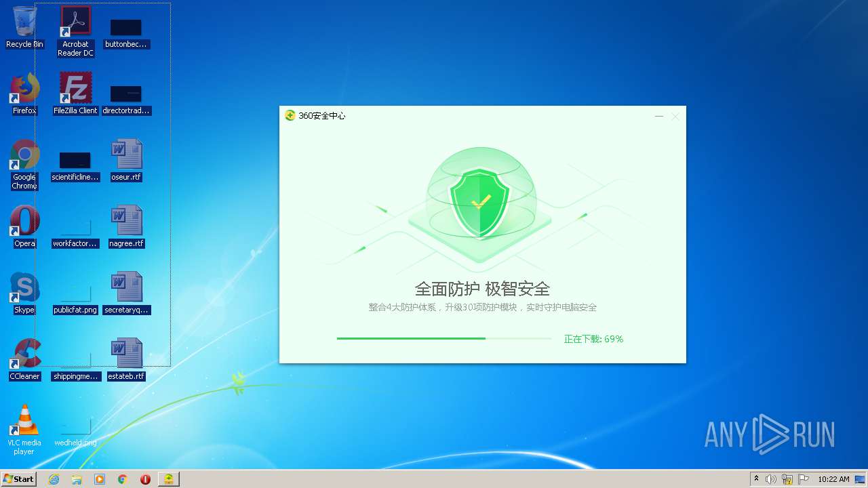Click the heading 全面防护 极智安全

click(482, 289)
